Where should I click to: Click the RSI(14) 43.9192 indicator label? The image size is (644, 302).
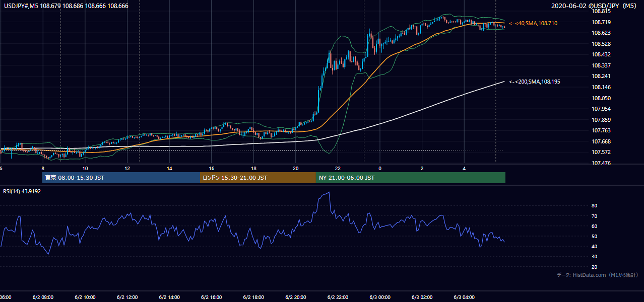coord(22,191)
